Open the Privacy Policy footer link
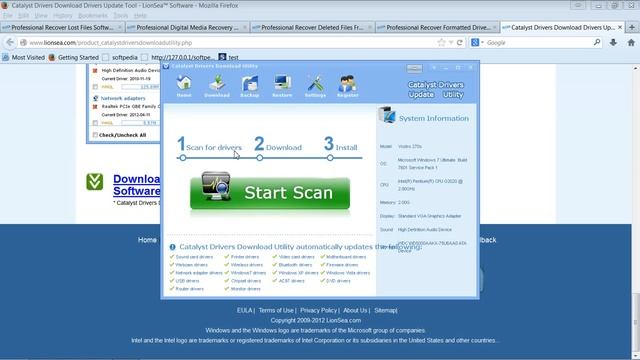Image resolution: width=640 pixels, height=360 pixels. 318,311
